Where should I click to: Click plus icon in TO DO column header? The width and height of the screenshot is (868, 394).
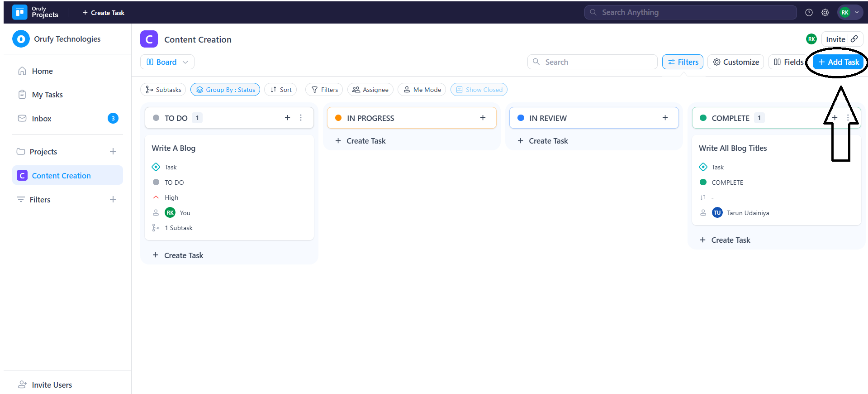click(287, 118)
